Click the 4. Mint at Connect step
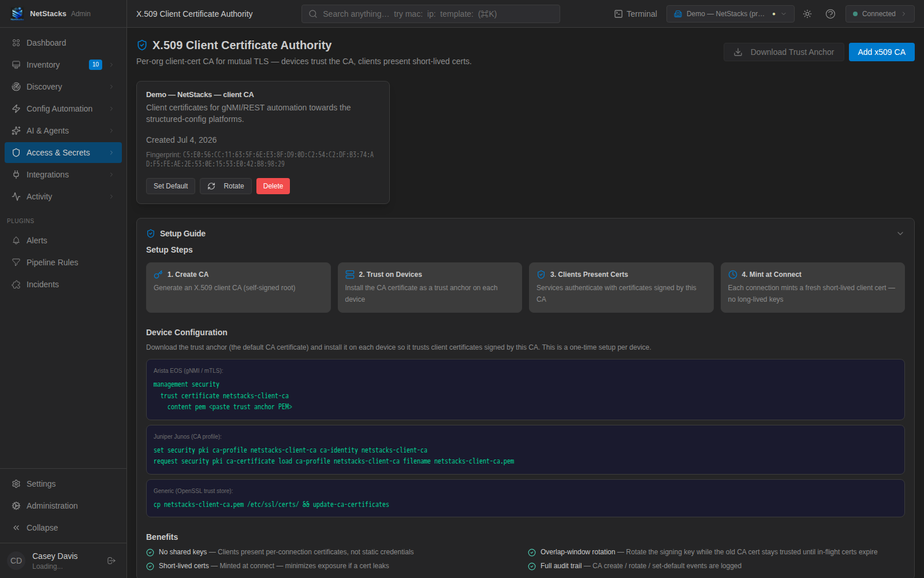924x578 pixels. 813,287
